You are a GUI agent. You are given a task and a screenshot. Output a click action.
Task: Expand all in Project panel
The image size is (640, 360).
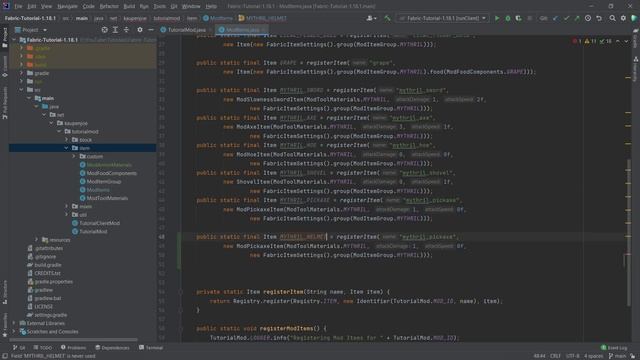pos(116,30)
